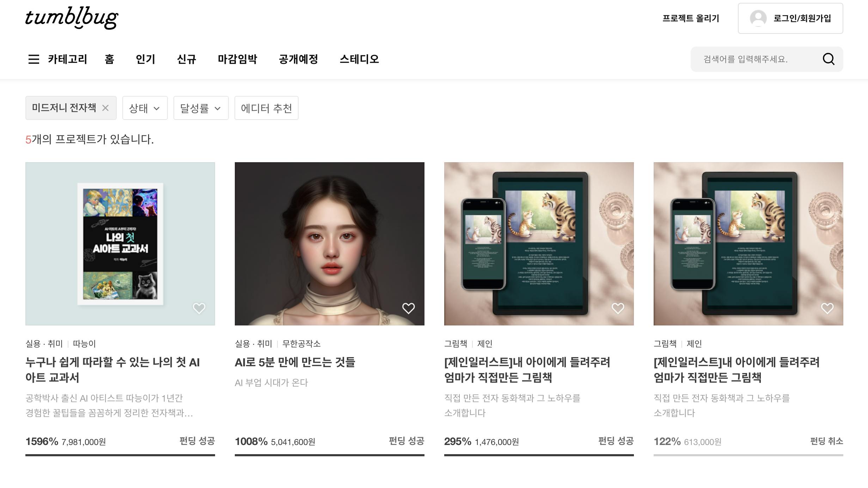The height and width of the screenshot is (488, 868).
Task: Click the user avatar icon by login
Action: [758, 18]
